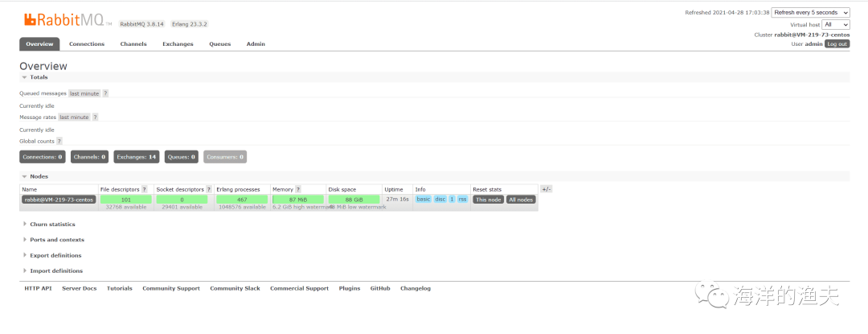Click Channels: 0 count button
Screen dimensions: 868x334
tap(90, 157)
